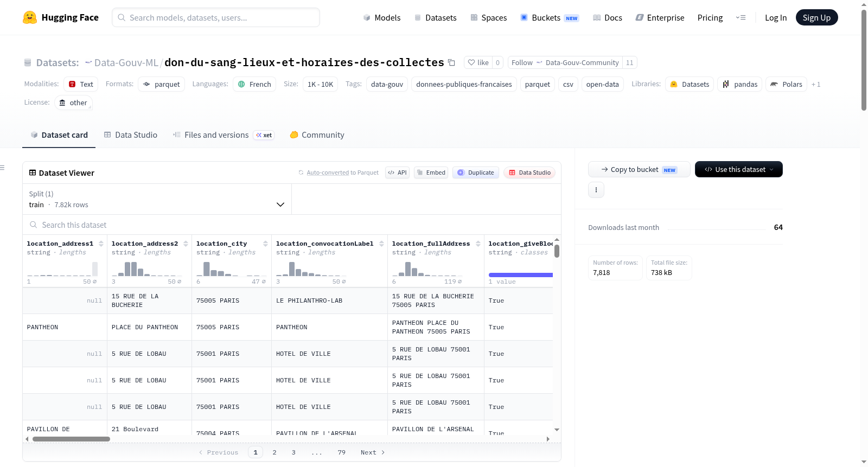This screenshot has height=467, width=868.
Task: Expand the Split train dropdown
Action: pyautogui.click(x=157, y=199)
